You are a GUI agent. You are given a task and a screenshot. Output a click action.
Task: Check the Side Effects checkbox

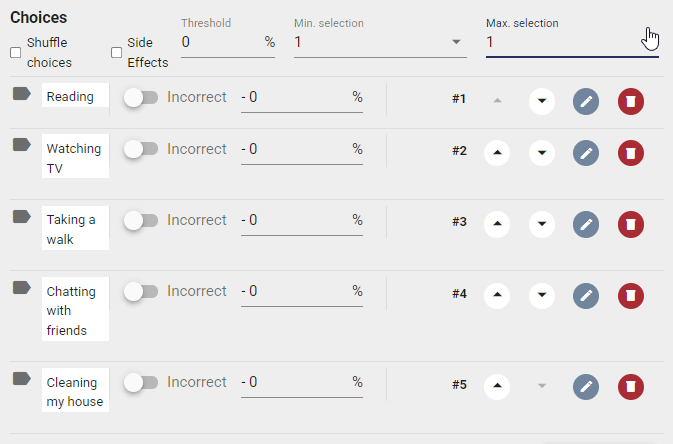pyautogui.click(x=116, y=52)
